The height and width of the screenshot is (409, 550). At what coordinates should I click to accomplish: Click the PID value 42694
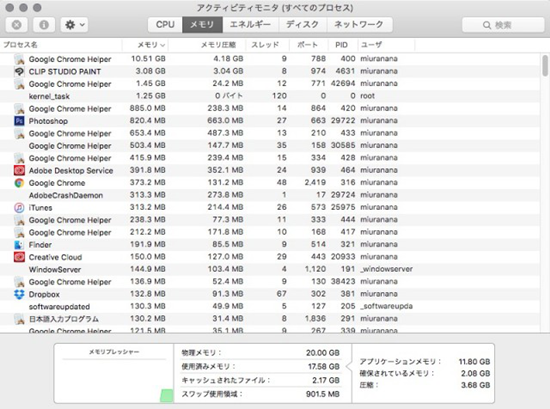(x=343, y=83)
